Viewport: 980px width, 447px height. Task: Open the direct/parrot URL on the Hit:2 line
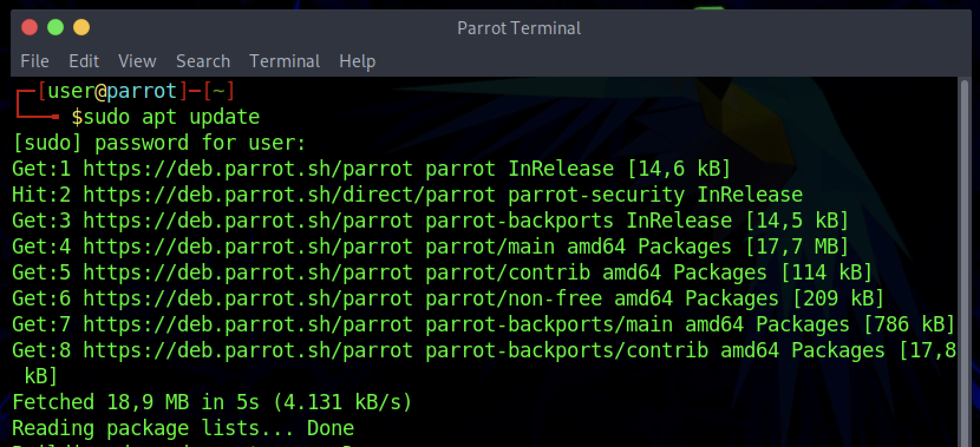tap(289, 195)
